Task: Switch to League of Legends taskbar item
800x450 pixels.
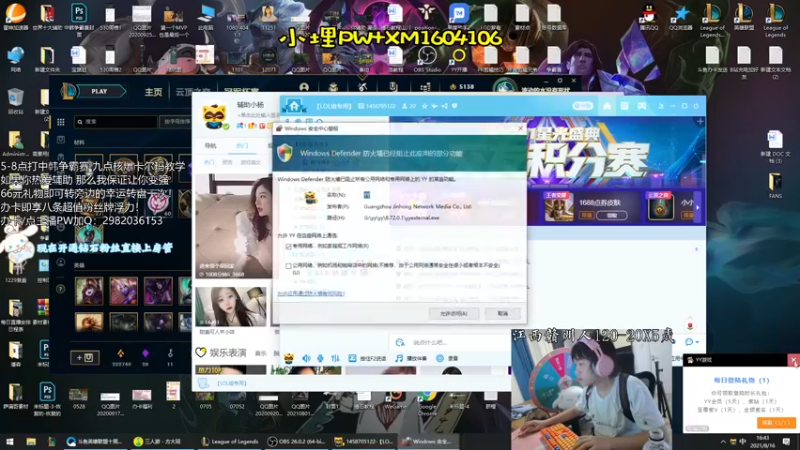Action: (x=230, y=441)
